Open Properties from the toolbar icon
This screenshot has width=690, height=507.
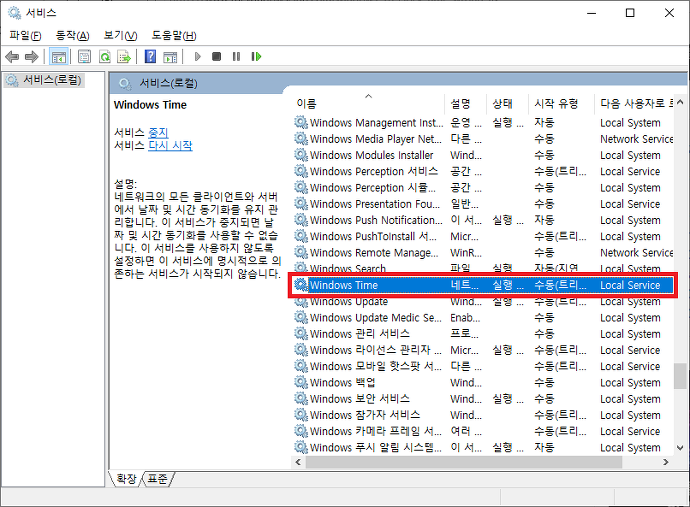click(x=84, y=57)
